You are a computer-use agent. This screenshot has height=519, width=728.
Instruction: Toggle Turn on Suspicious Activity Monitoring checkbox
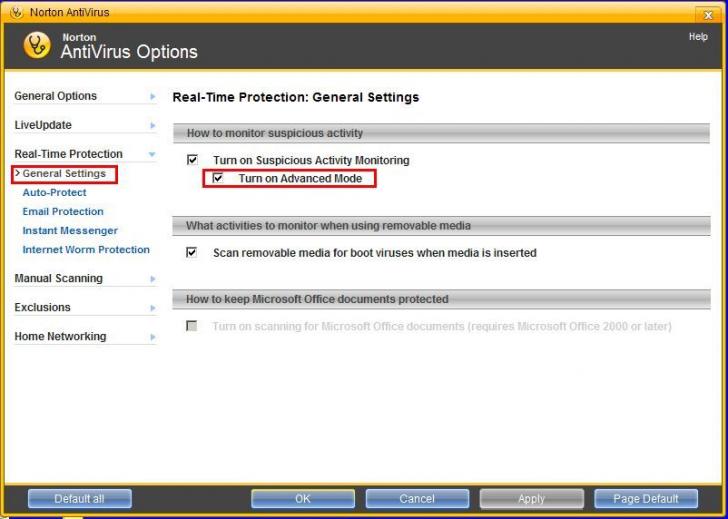tap(192, 160)
